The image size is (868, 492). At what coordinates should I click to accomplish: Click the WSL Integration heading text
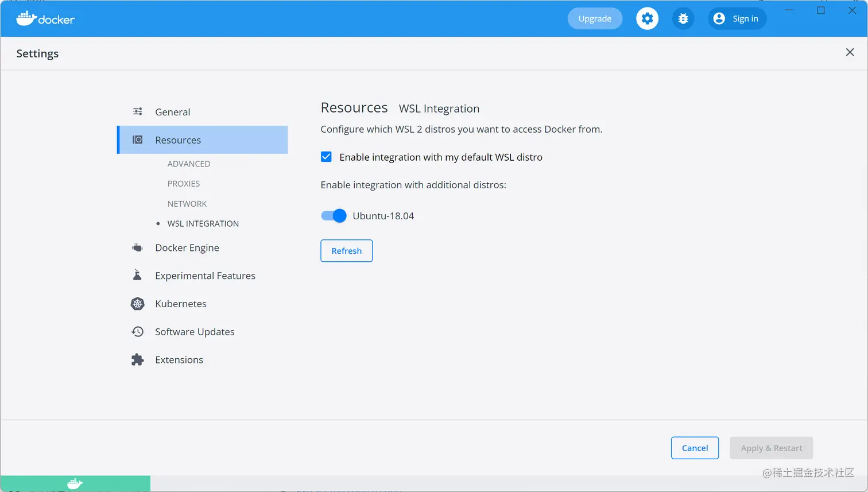coord(439,109)
